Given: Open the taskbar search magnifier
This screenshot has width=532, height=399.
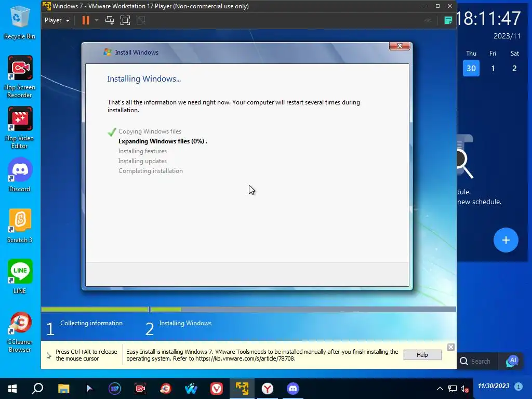Looking at the screenshot, I should [x=37, y=389].
